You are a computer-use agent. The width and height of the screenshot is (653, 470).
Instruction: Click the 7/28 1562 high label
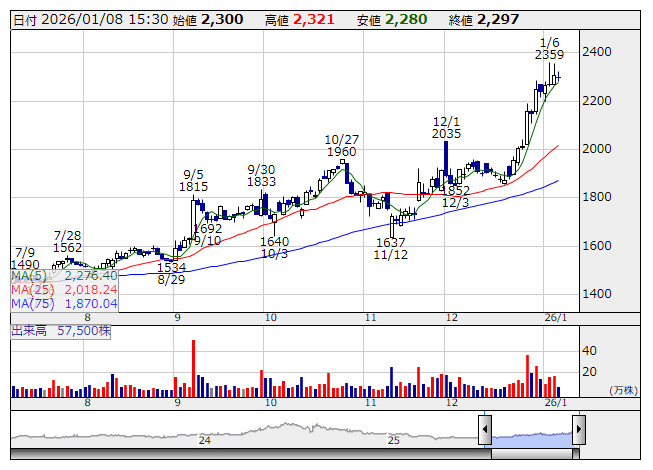coord(67,242)
